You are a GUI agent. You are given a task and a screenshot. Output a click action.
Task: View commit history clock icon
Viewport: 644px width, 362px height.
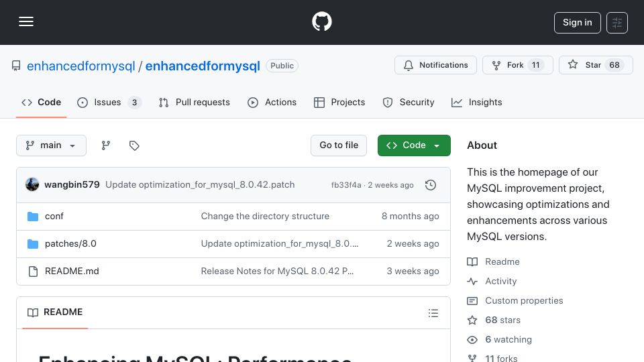(431, 185)
